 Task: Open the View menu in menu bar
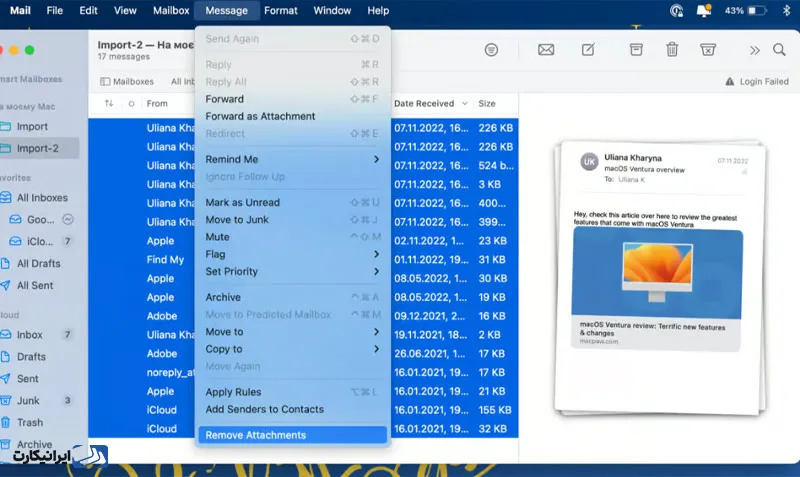coord(125,10)
